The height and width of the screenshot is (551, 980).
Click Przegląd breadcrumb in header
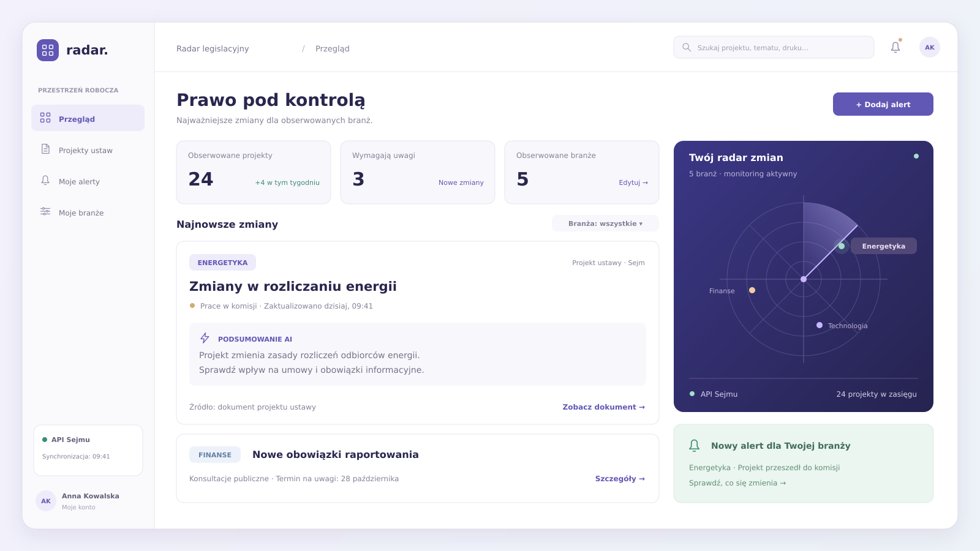point(333,49)
